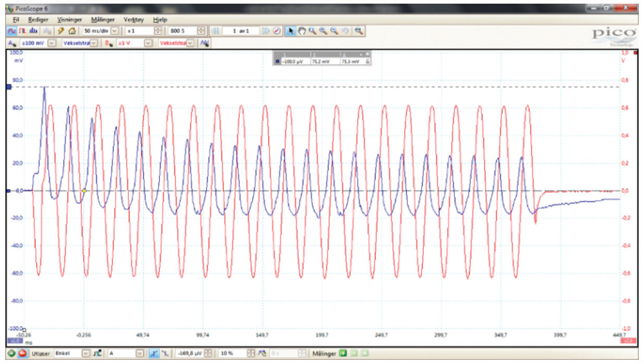
Task: Select the hand pan tool
Action: point(301,31)
